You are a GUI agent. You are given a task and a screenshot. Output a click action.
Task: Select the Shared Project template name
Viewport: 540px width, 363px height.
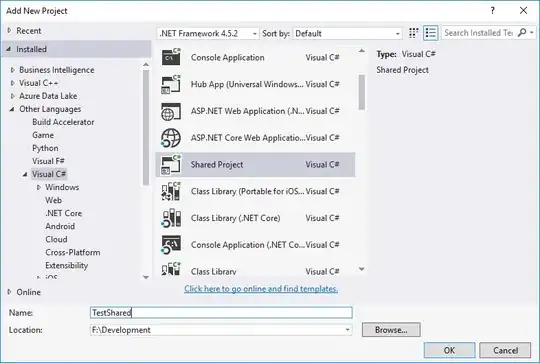[x=217, y=165]
